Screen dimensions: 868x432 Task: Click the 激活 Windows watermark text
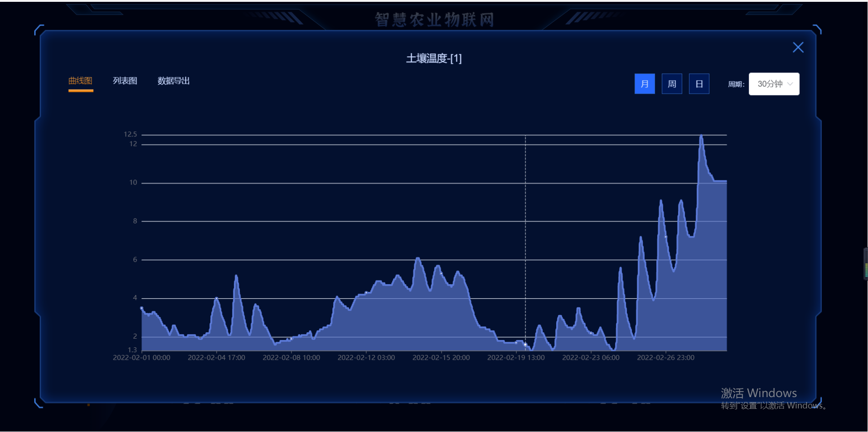tap(759, 393)
